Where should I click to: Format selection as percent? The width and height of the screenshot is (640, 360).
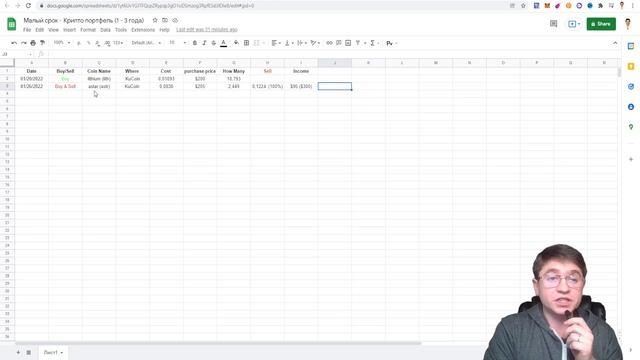point(89,43)
